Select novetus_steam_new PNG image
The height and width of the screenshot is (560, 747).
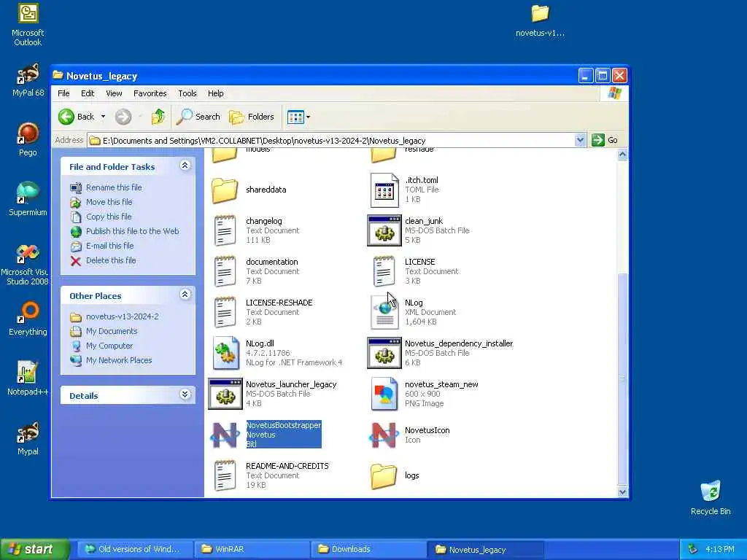pyautogui.click(x=425, y=394)
